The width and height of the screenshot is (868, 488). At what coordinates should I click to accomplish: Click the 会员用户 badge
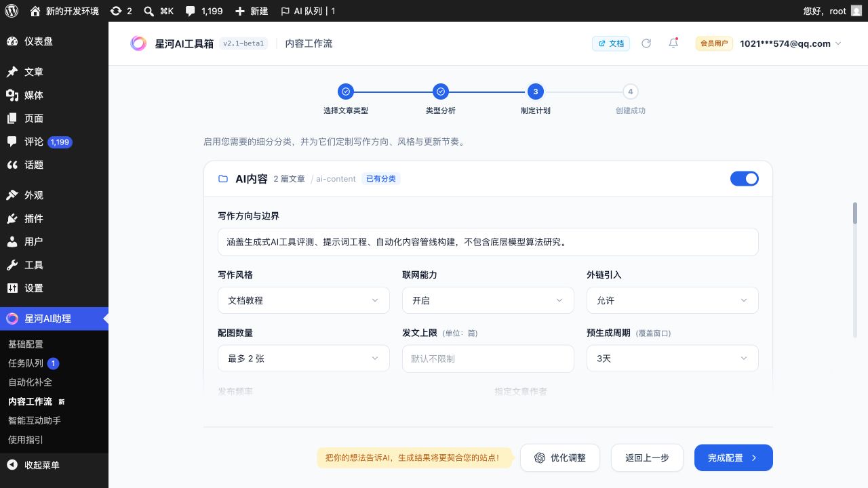[x=714, y=43]
